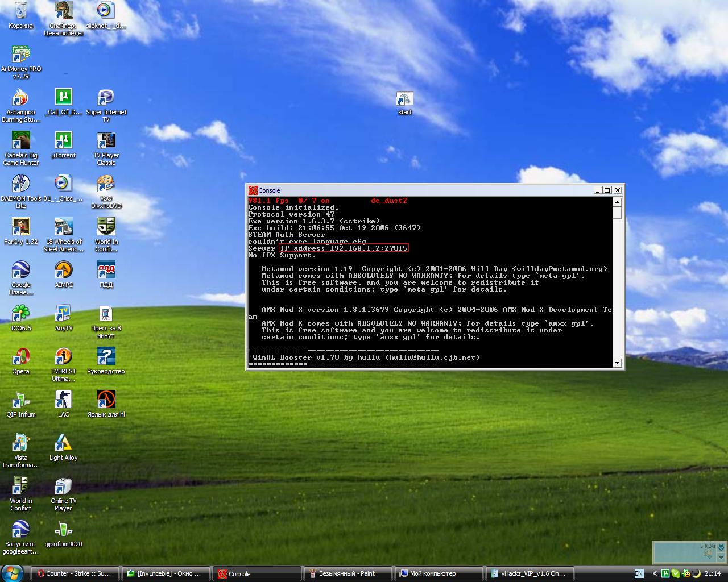
Task: Click the Console scrollbar down arrow
Action: click(x=617, y=363)
